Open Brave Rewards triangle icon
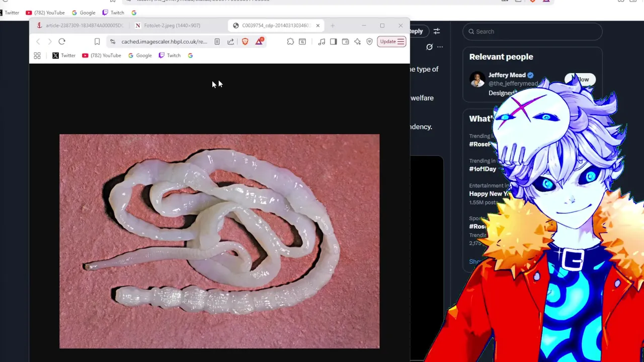 [x=259, y=41]
